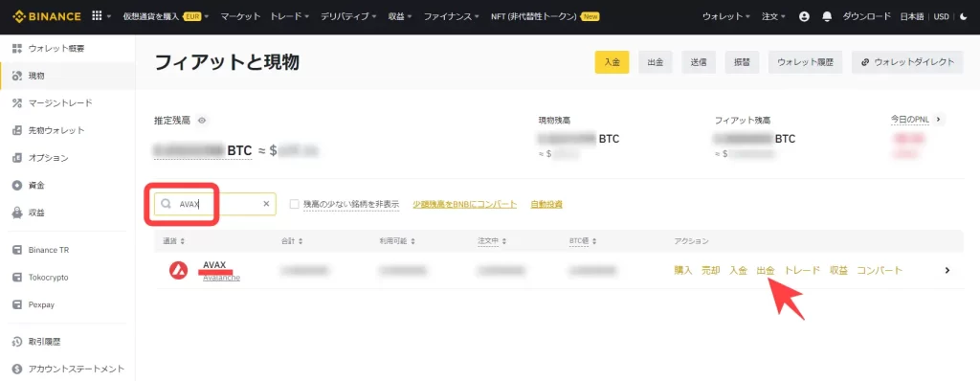Image resolution: width=980 pixels, height=381 pixels.
Task: Click the yellow 入金 button
Action: tap(612, 62)
